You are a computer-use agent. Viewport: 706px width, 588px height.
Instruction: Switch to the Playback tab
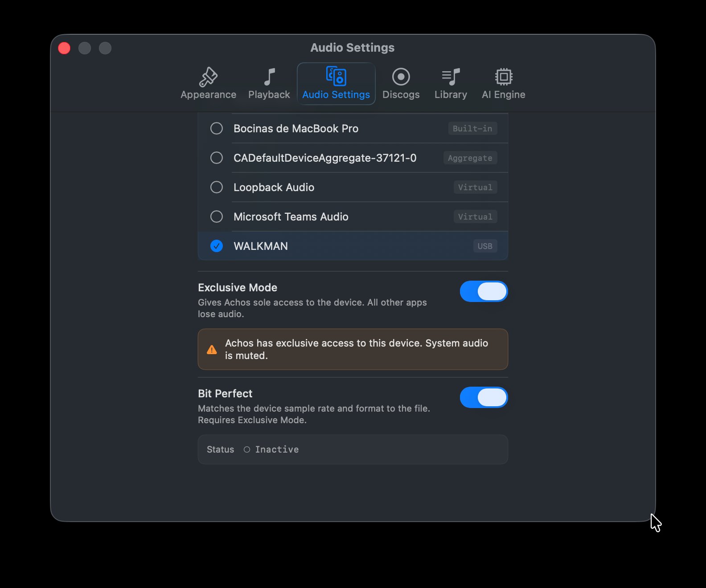pyautogui.click(x=269, y=84)
